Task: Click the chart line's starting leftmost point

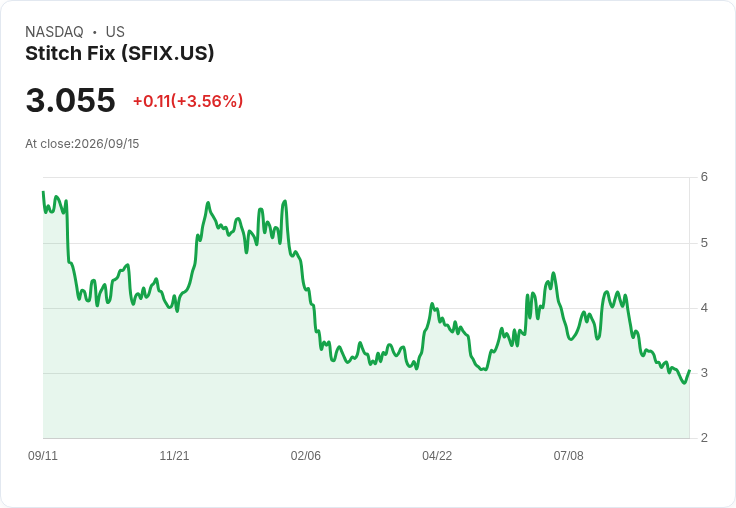Action: (43, 192)
